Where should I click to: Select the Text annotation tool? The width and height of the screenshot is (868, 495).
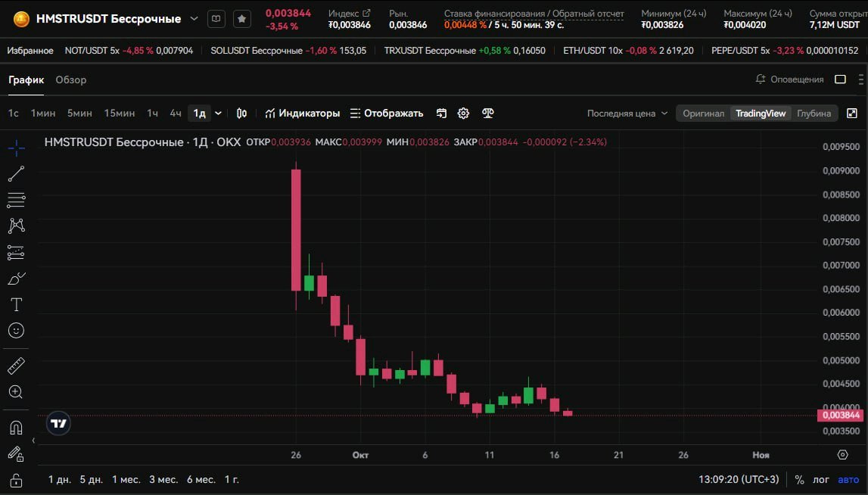tap(16, 304)
